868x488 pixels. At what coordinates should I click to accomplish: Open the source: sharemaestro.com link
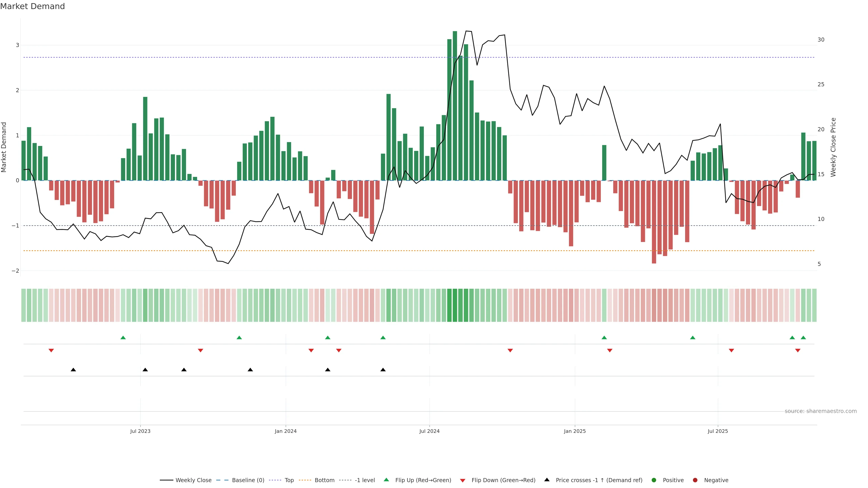[821, 411]
